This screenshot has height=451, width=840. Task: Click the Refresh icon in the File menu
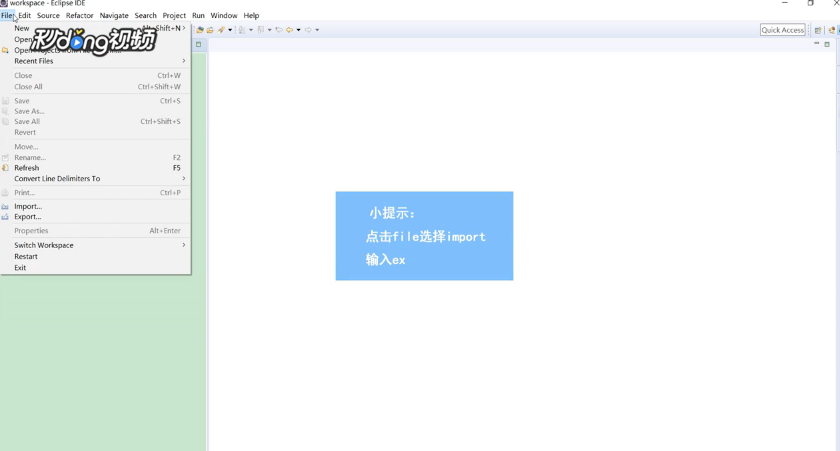tap(5, 168)
